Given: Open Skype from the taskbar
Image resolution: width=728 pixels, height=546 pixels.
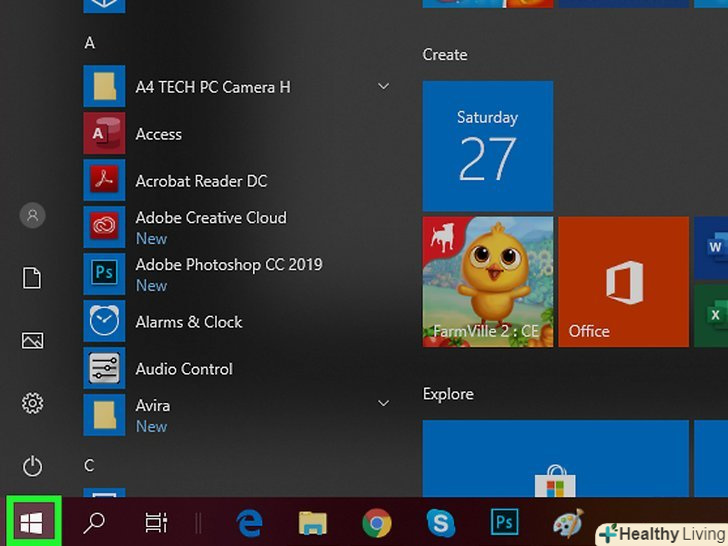Looking at the screenshot, I should pos(440,522).
